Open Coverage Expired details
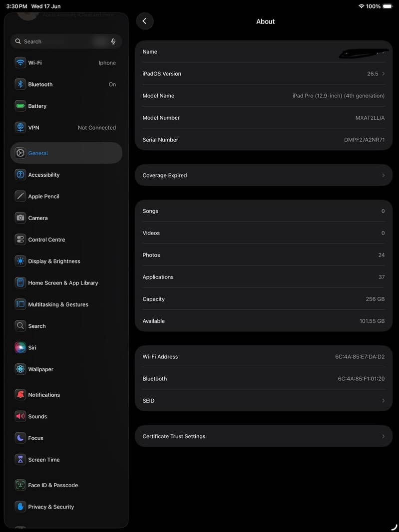Screen dimensions: 399x532 [264, 175]
